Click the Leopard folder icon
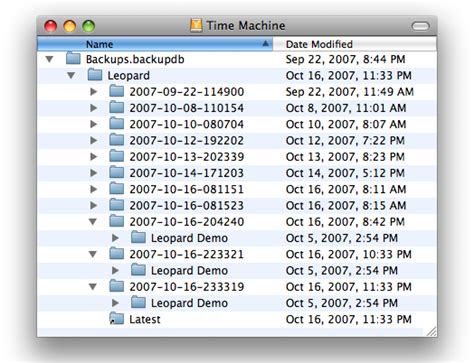 coord(95,75)
